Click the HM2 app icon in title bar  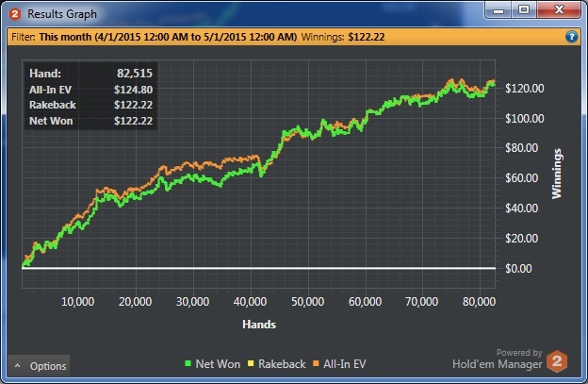point(15,14)
